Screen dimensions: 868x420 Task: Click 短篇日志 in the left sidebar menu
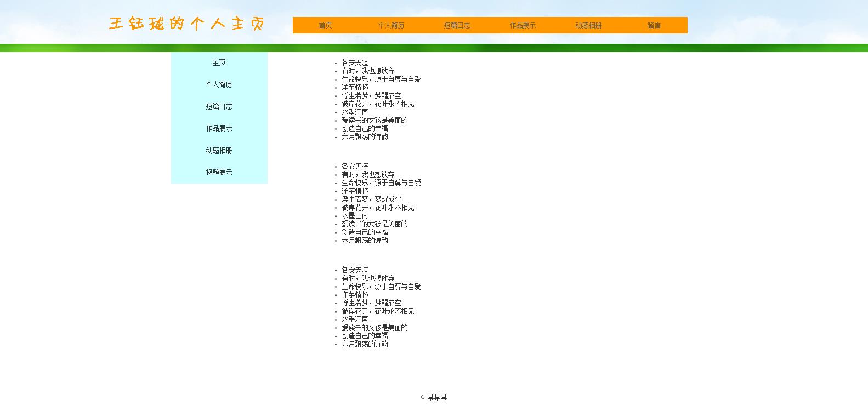(x=219, y=107)
